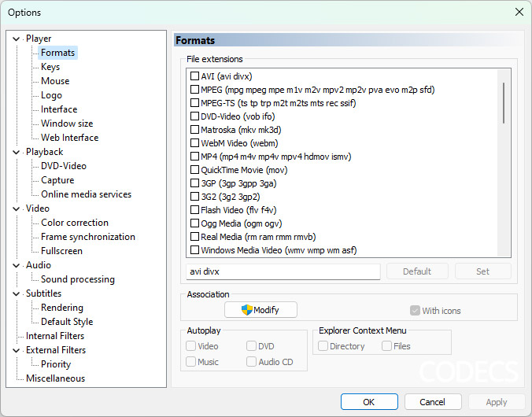Tick the Flash Video (flv f4v) checkbox

[x=194, y=210]
